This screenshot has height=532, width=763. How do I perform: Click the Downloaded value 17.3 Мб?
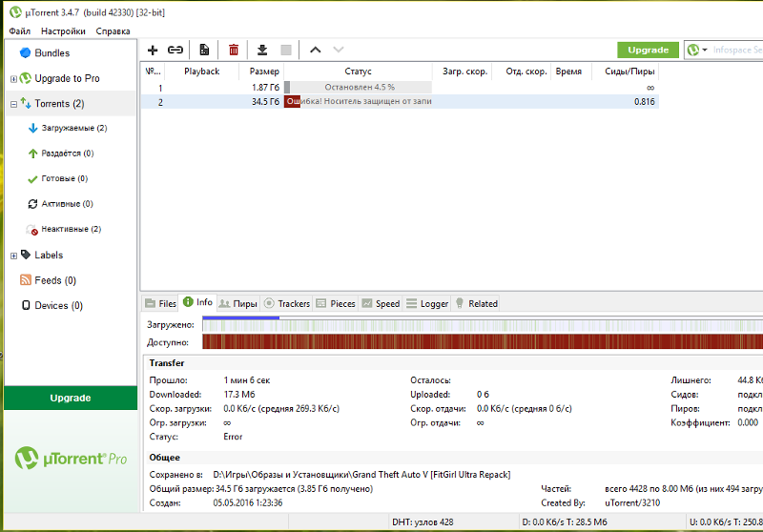pos(239,395)
